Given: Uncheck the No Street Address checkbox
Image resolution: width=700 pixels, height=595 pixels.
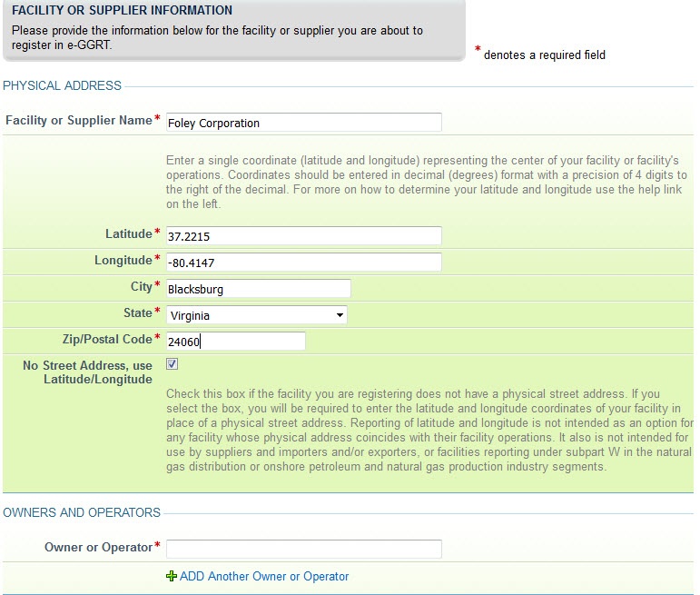Looking at the screenshot, I should 172,364.
